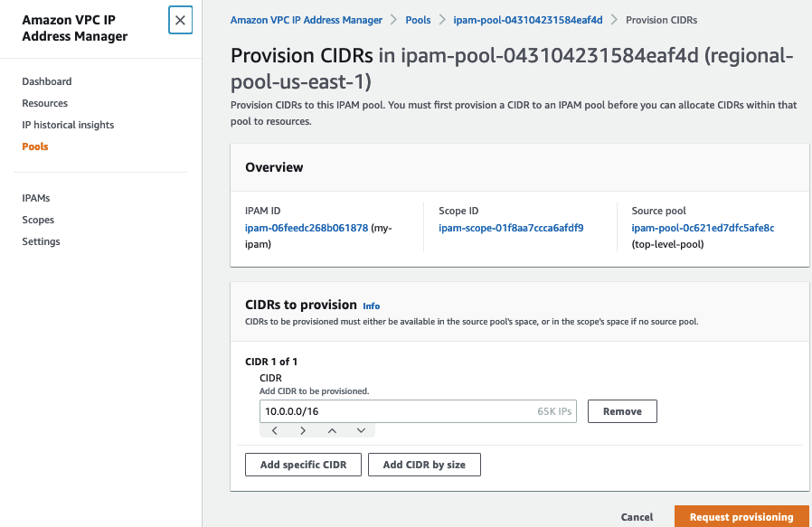Viewport: 812px width, 527px height.
Task: Add a specific CIDR
Action: (x=303, y=465)
